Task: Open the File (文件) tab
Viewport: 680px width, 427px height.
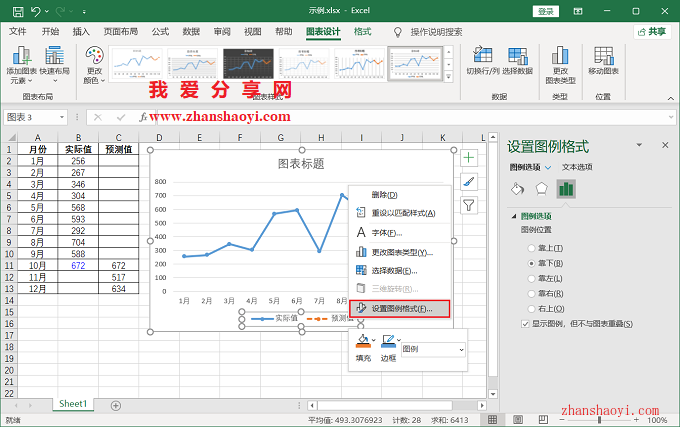Action: click(x=18, y=32)
